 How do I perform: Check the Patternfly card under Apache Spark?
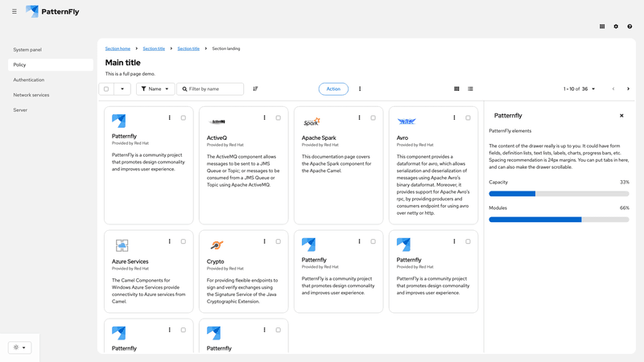(x=373, y=241)
